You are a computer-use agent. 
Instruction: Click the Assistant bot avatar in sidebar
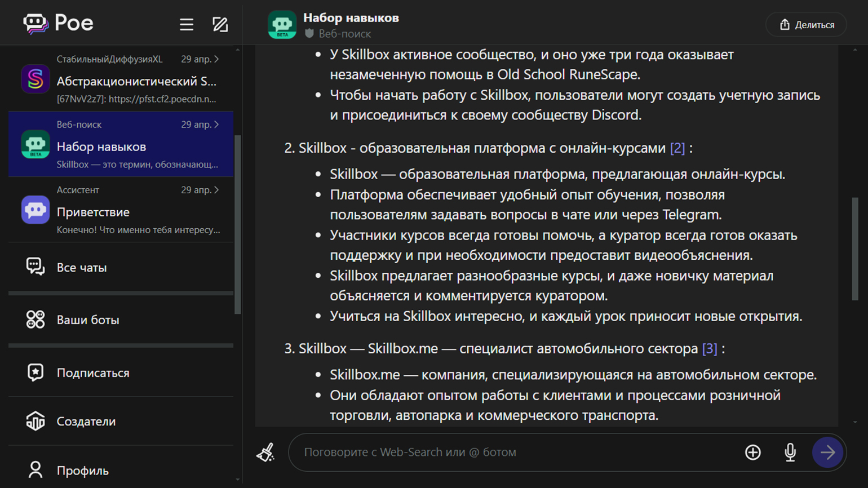[36, 210]
